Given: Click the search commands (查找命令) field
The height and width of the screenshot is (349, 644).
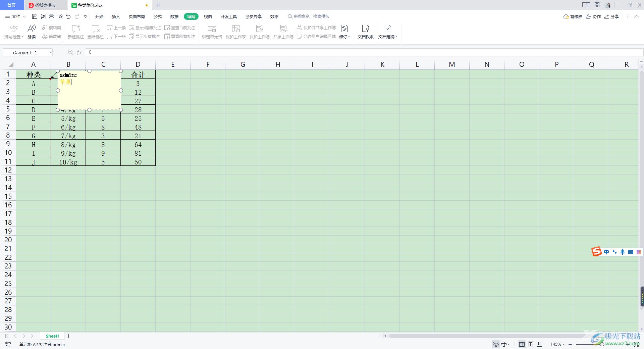Looking at the screenshot, I should 309,16.
